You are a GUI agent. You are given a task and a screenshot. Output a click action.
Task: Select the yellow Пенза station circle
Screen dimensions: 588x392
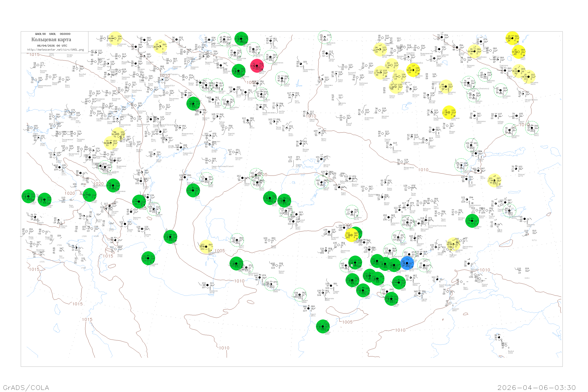(160, 46)
